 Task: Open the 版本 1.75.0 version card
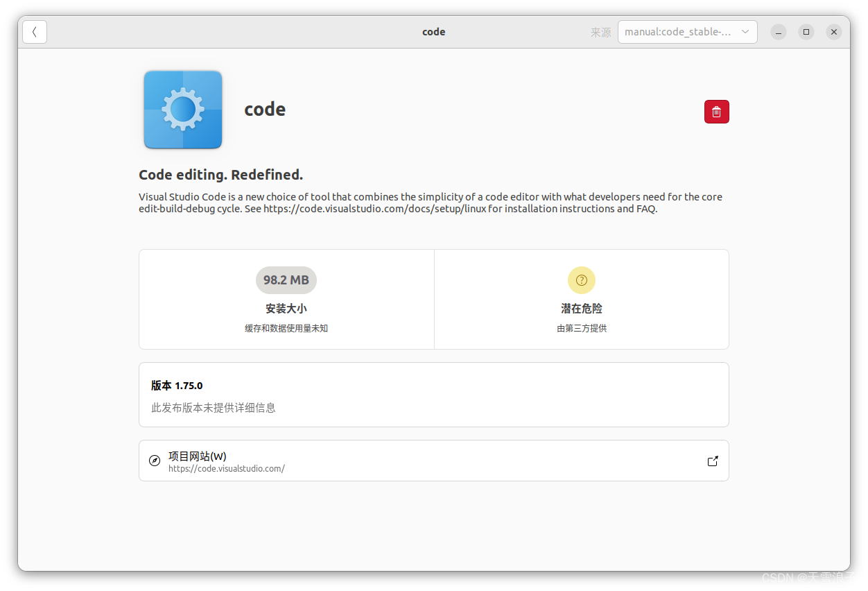(434, 395)
